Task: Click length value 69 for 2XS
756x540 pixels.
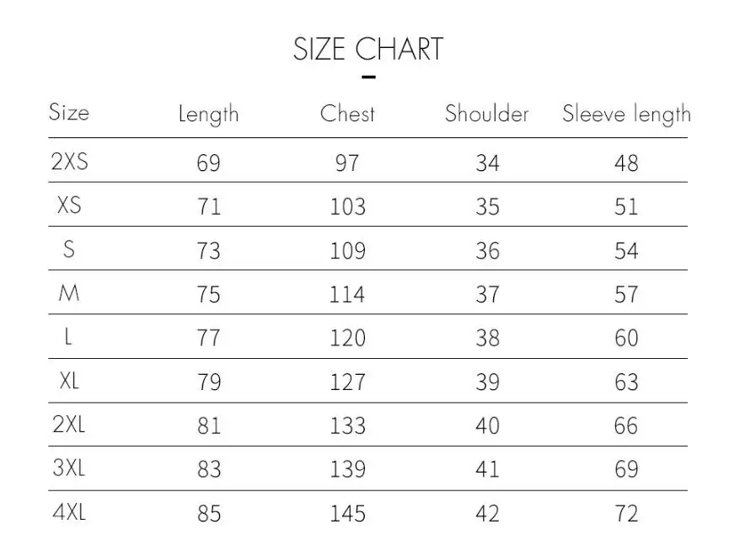Action: 208,163
